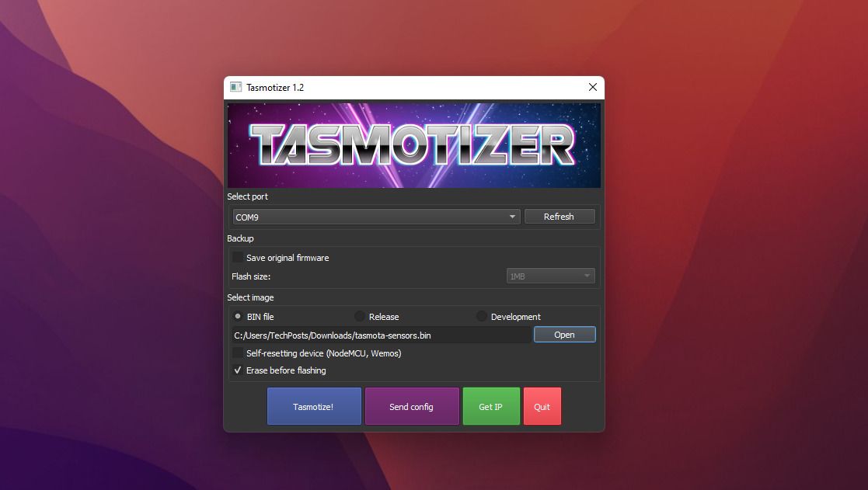Viewport: 868px width, 490px height.
Task: Open the COM port combo arrow
Action: [x=512, y=216]
